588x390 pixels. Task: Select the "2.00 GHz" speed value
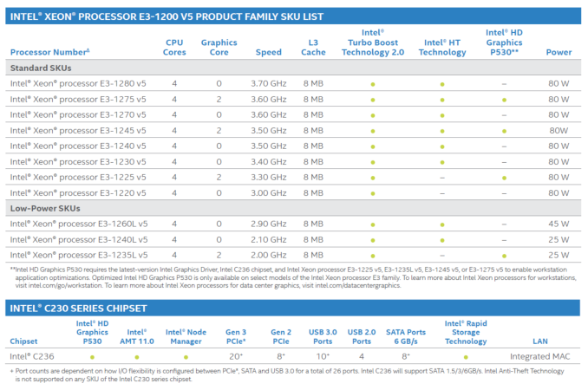coord(269,255)
